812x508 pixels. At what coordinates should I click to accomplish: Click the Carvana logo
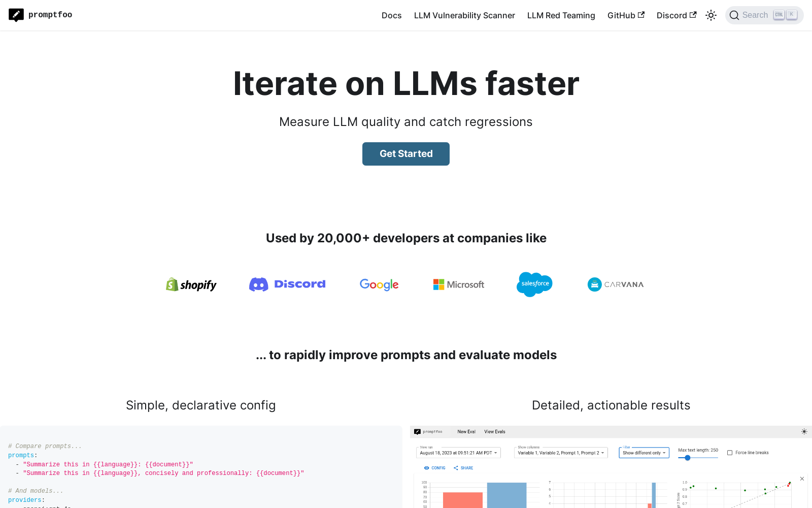point(616,284)
